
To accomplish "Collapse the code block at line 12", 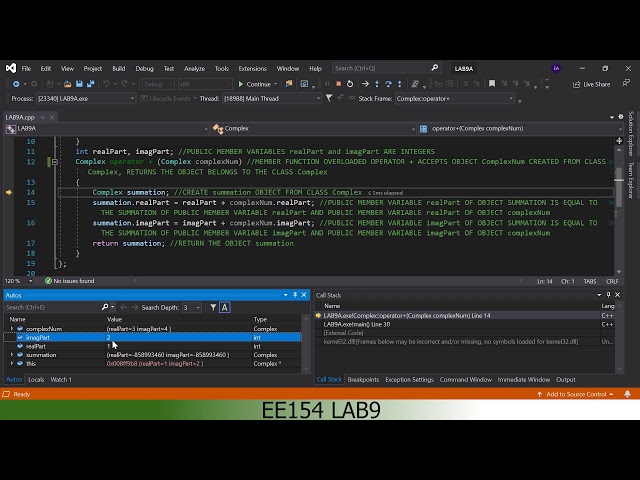I will point(55,162).
